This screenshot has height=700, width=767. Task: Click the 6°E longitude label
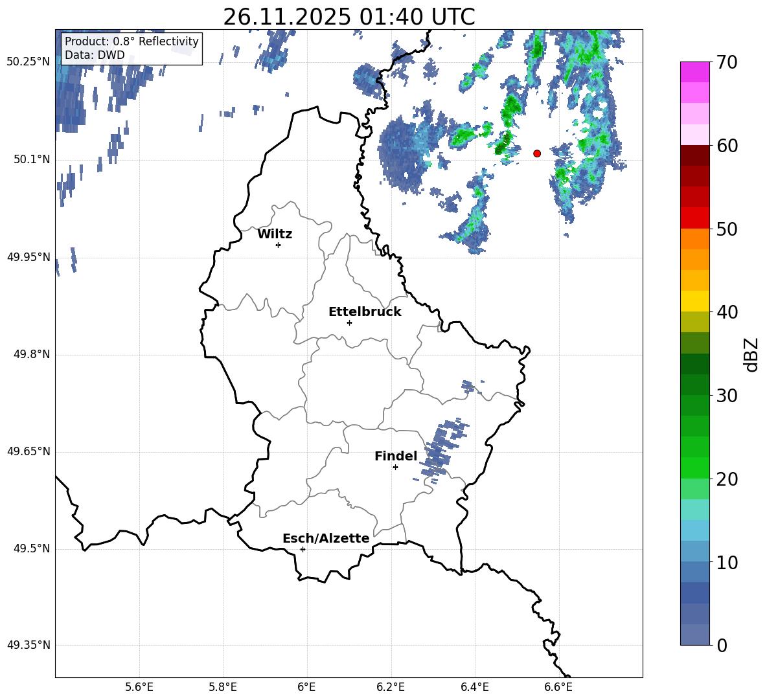tap(306, 687)
